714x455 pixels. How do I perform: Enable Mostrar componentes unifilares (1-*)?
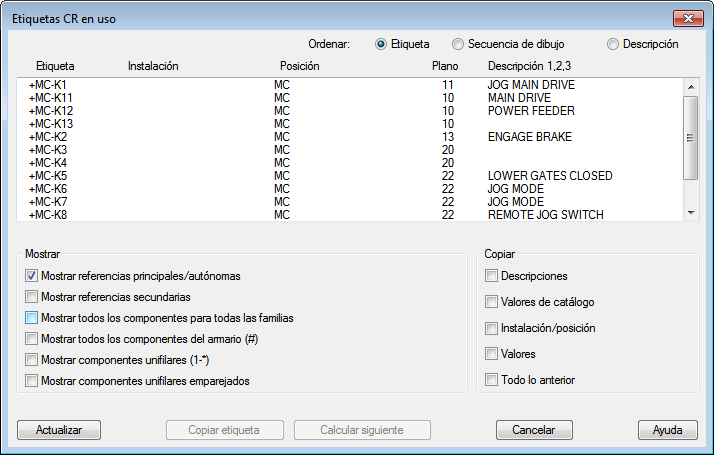tap(32, 360)
